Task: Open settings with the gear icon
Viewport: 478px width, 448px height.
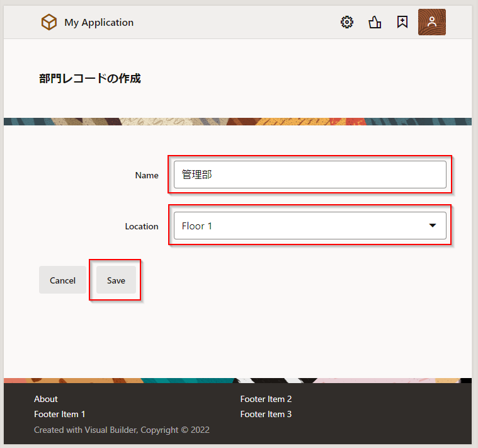Action: (x=347, y=23)
